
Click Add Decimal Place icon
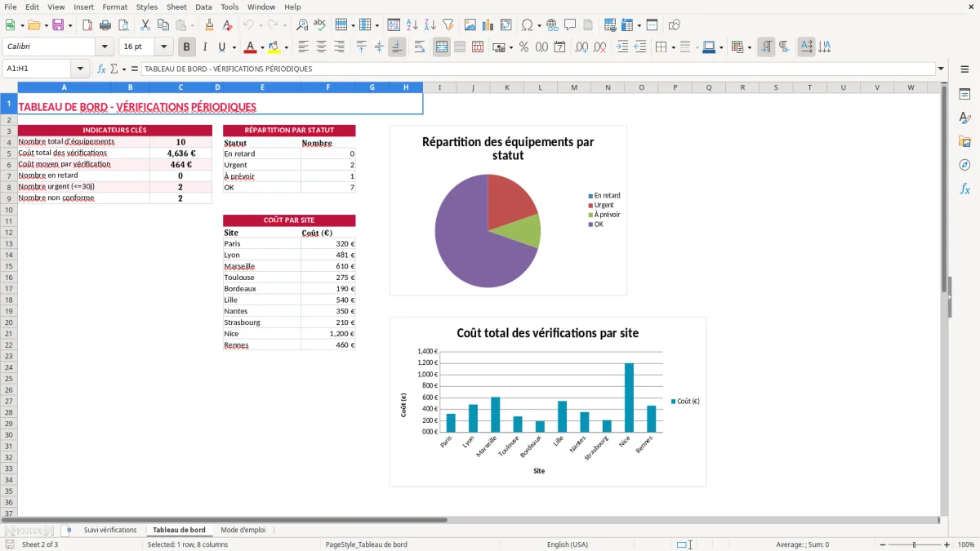[x=580, y=47]
